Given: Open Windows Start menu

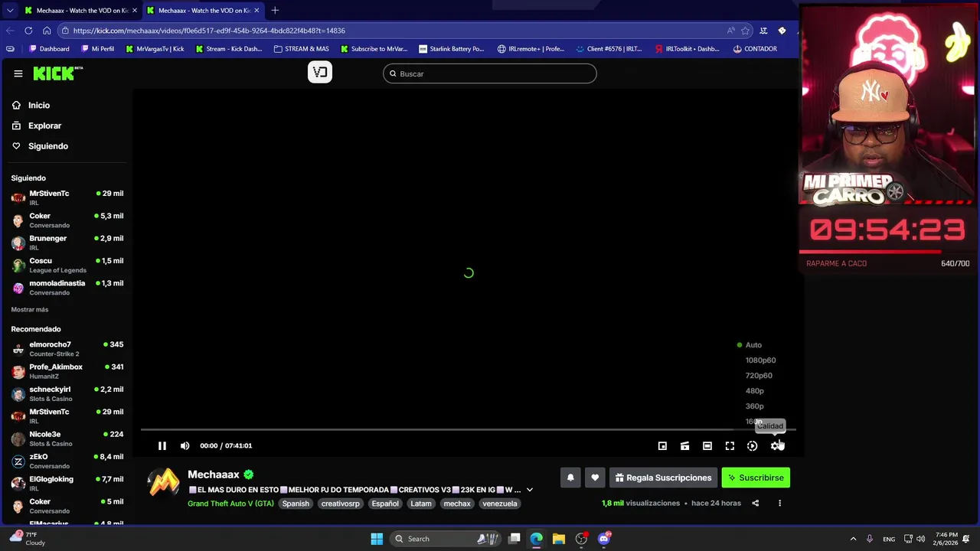Looking at the screenshot, I should coord(377,539).
